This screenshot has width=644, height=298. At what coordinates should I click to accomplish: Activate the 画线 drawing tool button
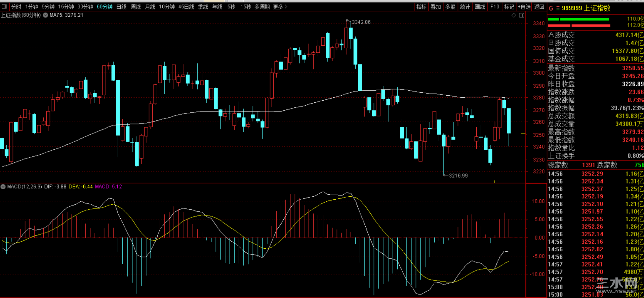click(480, 7)
